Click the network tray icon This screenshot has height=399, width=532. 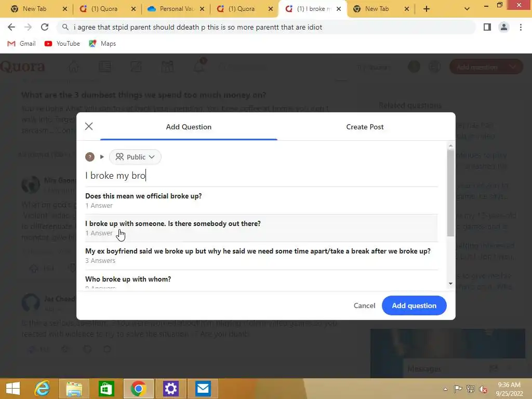pos(471,389)
